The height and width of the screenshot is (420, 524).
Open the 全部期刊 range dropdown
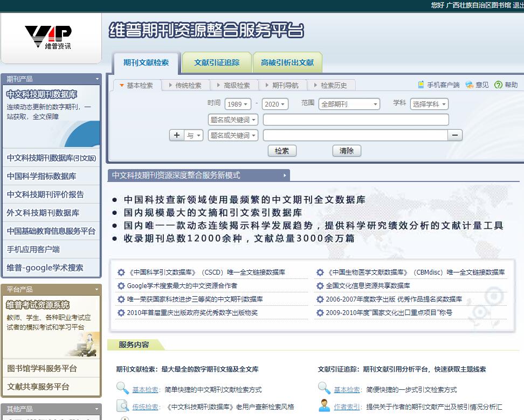[x=349, y=104]
